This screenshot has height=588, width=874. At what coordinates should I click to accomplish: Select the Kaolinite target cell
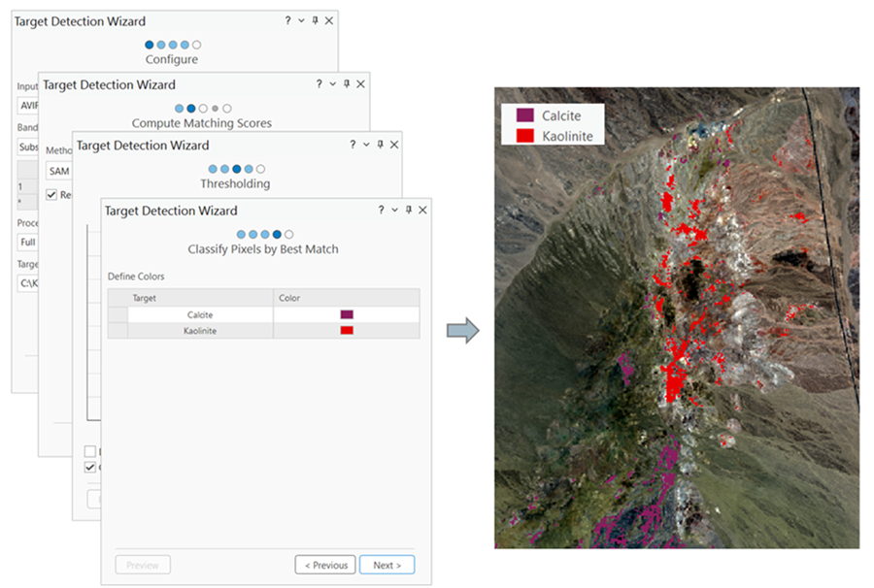200,331
